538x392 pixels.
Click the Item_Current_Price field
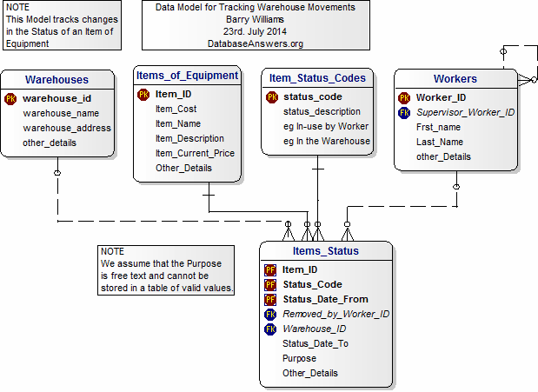click(195, 154)
